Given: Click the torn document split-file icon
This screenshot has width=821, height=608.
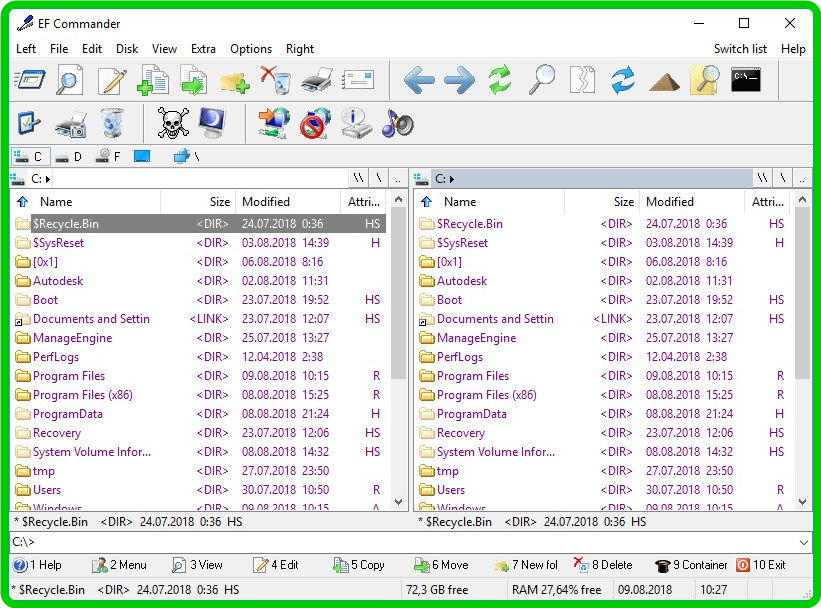Looking at the screenshot, I should pos(582,80).
